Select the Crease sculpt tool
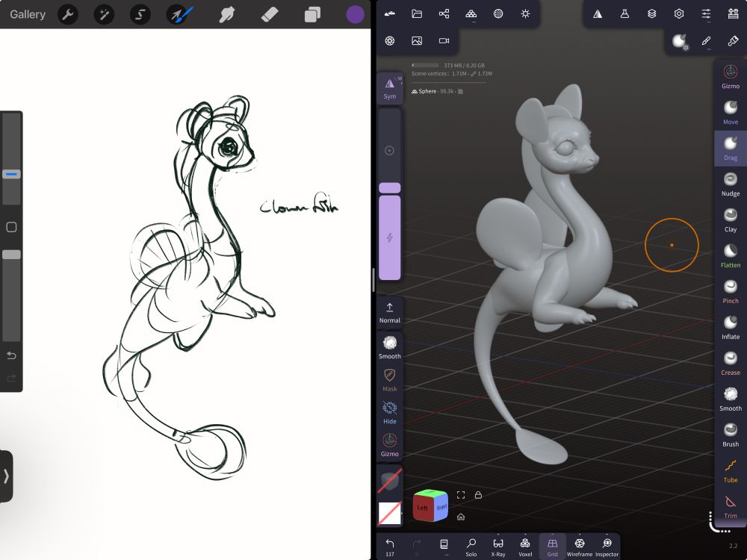Image resolution: width=747 pixels, height=560 pixels. click(731, 363)
